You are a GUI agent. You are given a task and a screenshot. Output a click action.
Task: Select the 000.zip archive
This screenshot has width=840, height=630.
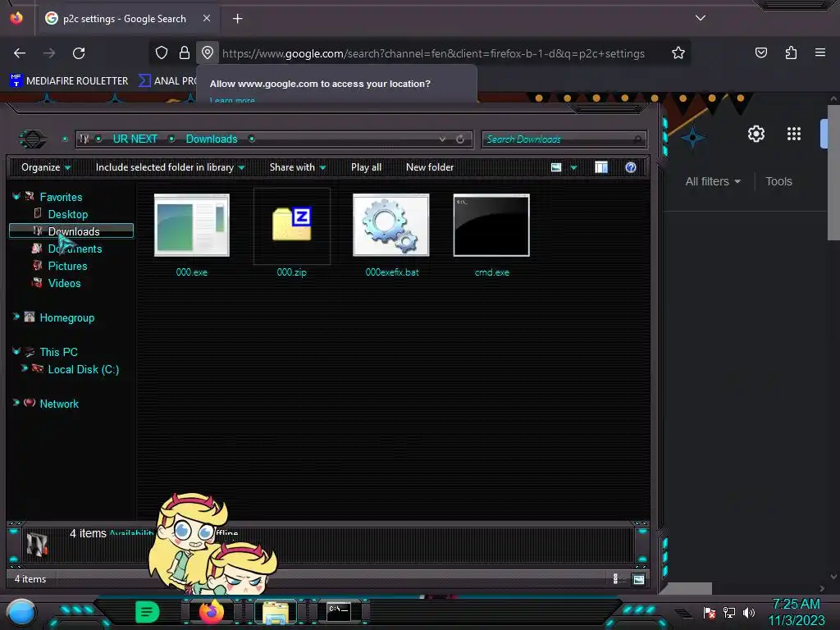tap(291, 235)
